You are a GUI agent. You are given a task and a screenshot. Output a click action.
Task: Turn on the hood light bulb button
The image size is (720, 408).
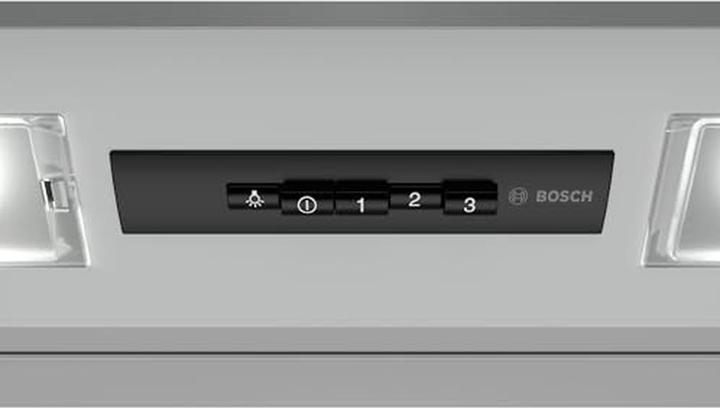(x=253, y=198)
